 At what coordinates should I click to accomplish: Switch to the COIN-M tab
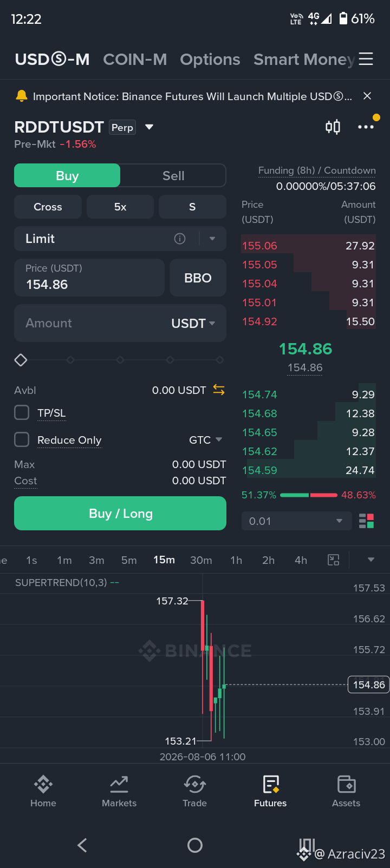135,60
